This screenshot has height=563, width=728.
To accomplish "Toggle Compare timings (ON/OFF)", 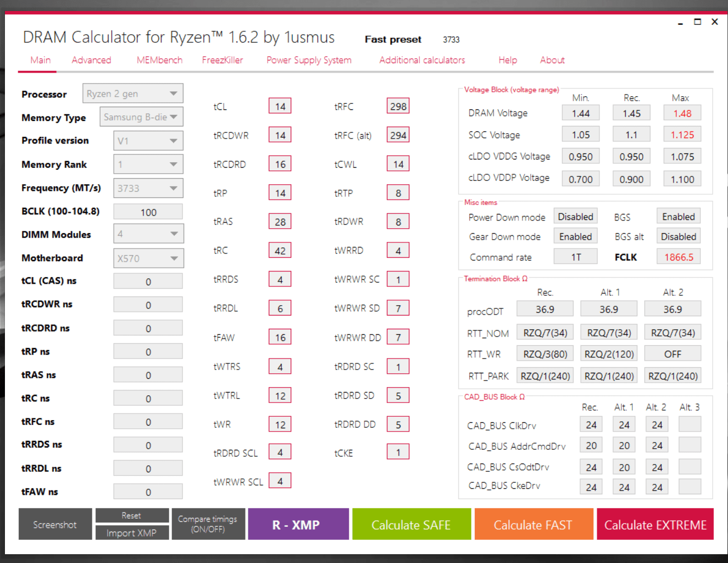I will 208,524.
